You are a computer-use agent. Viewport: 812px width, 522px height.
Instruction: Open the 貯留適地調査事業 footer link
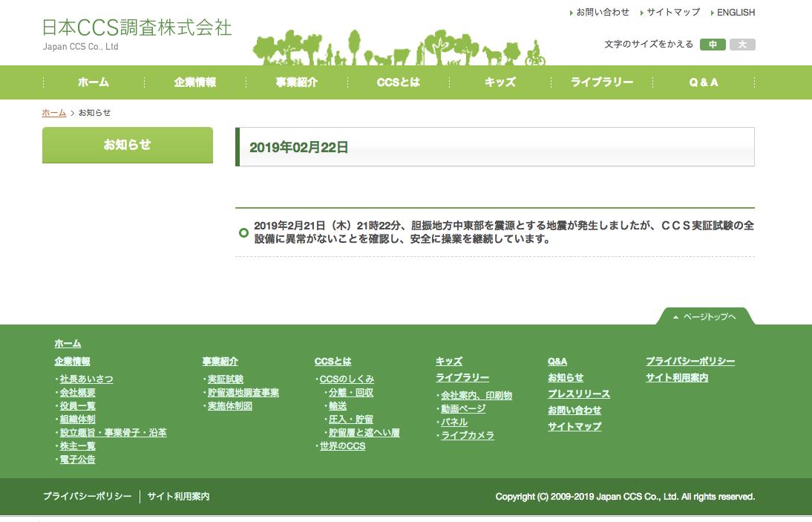pos(243,393)
